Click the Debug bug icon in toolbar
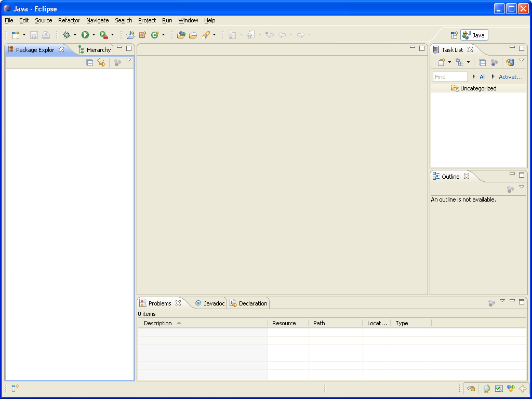The image size is (532, 399). (66, 35)
